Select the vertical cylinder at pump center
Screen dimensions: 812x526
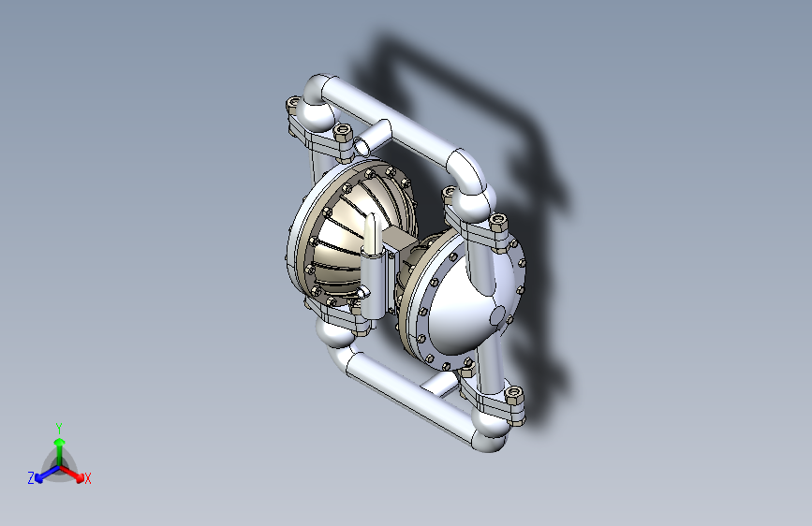pos(374,282)
